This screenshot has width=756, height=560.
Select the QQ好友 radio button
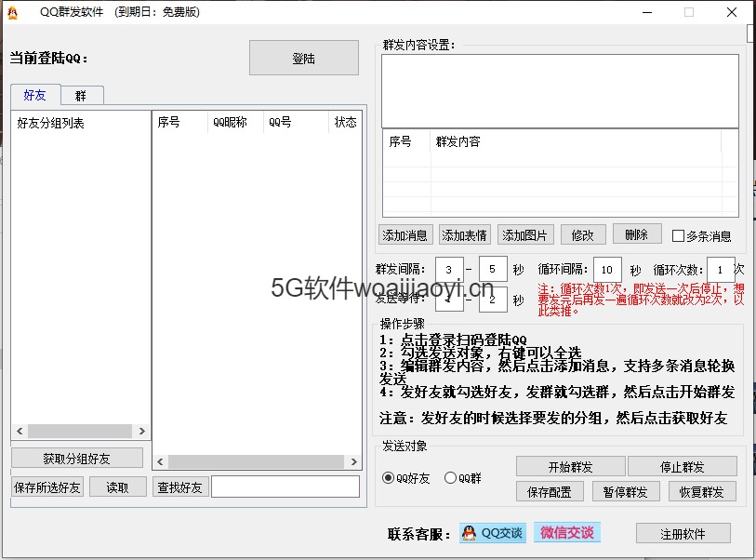388,478
